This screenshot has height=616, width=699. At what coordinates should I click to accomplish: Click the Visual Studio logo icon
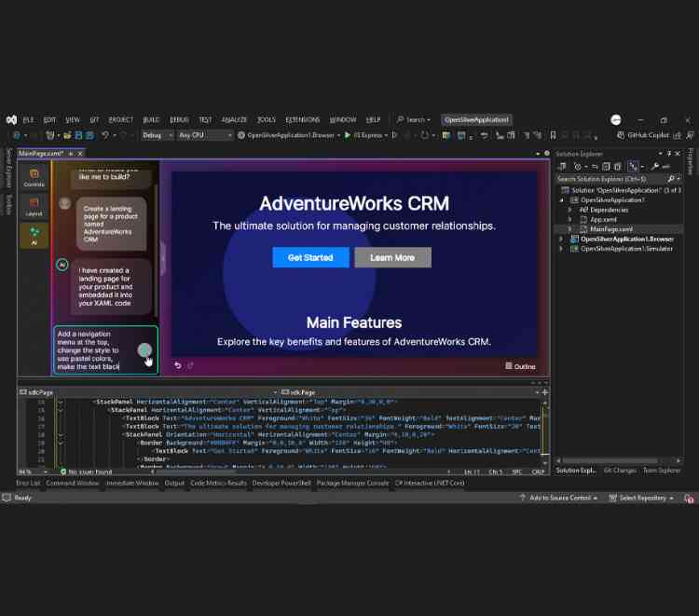[x=11, y=119]
